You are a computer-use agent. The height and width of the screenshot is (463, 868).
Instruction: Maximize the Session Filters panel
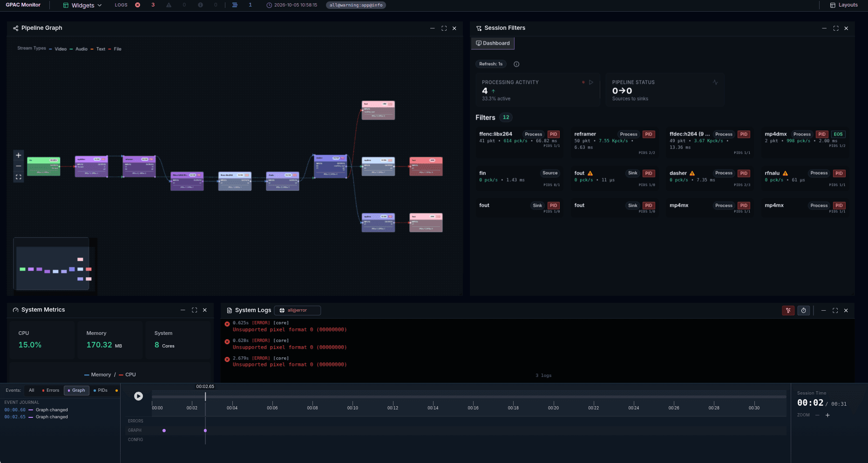pos(836,28)
